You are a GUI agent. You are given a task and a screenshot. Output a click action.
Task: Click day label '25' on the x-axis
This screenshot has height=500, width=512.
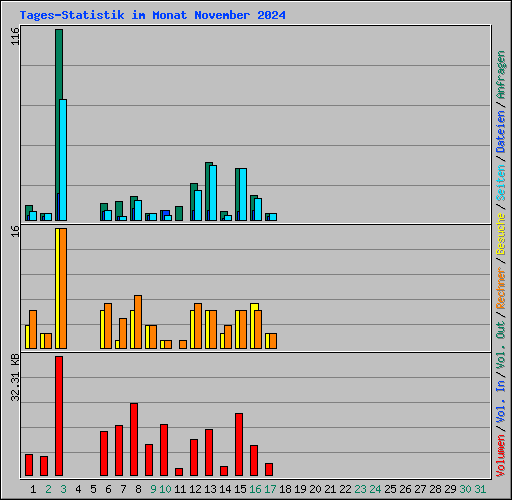[x=390, y=489]
